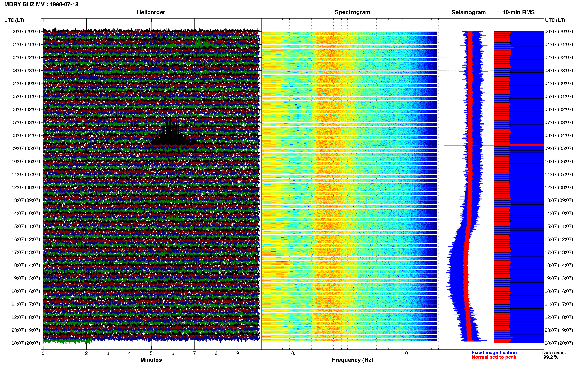Select the 'Spectrogram' panel heading
588x368 pixels.
click(352, 12)
